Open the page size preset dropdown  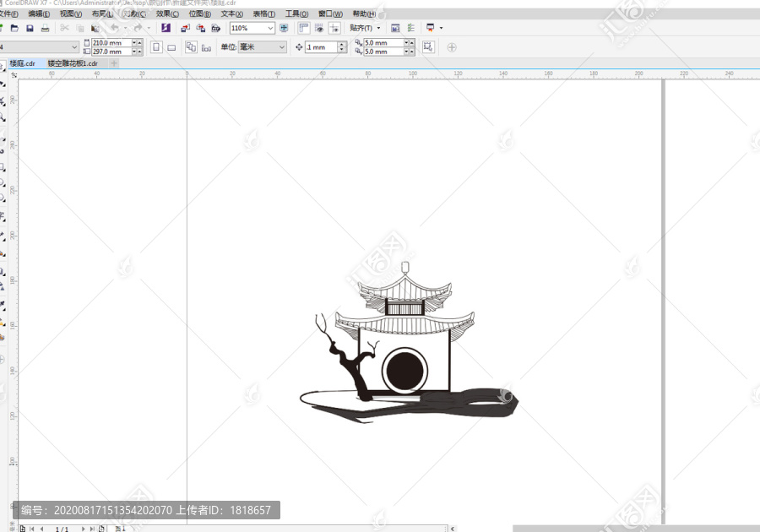pos(74,47)
